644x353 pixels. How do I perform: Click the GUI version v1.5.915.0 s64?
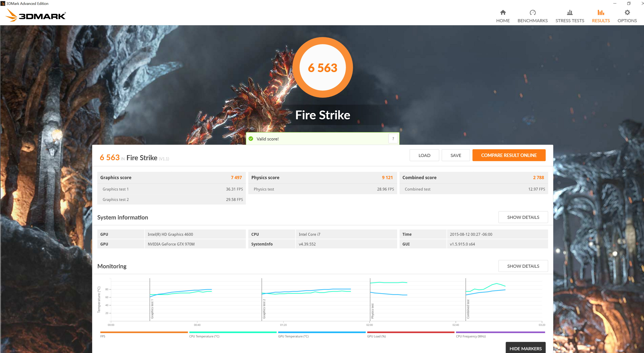tap(462, 244)
